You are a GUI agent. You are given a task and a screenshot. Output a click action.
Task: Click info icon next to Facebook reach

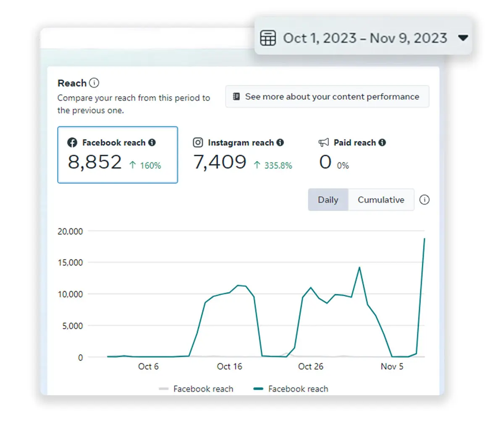coord(152,143)
